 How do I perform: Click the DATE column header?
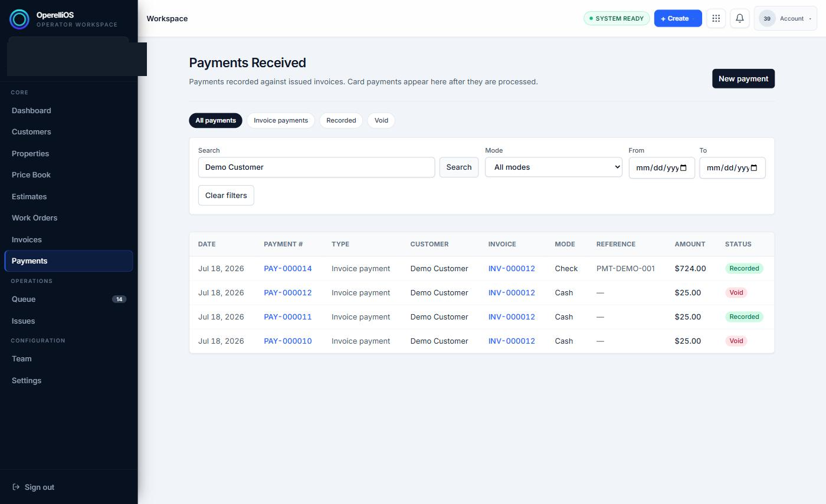[x=206, y=244]
